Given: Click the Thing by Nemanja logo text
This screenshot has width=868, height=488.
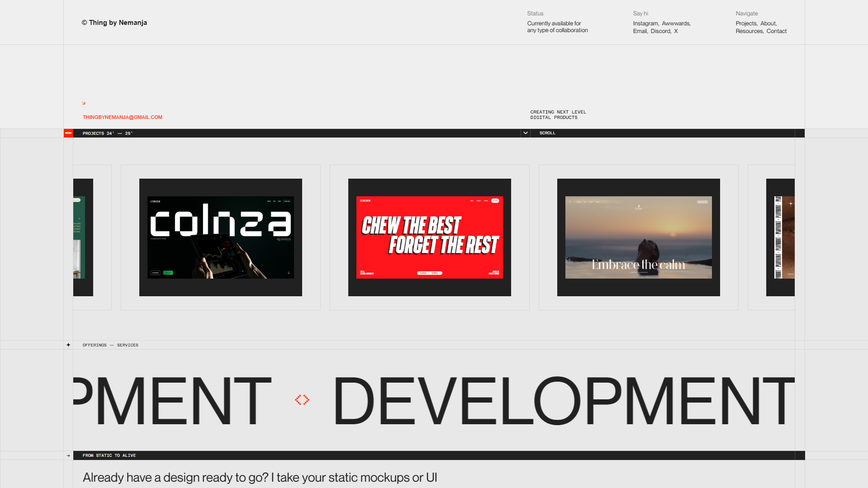Looking at the screenshot, I should [x=114, y=23].
